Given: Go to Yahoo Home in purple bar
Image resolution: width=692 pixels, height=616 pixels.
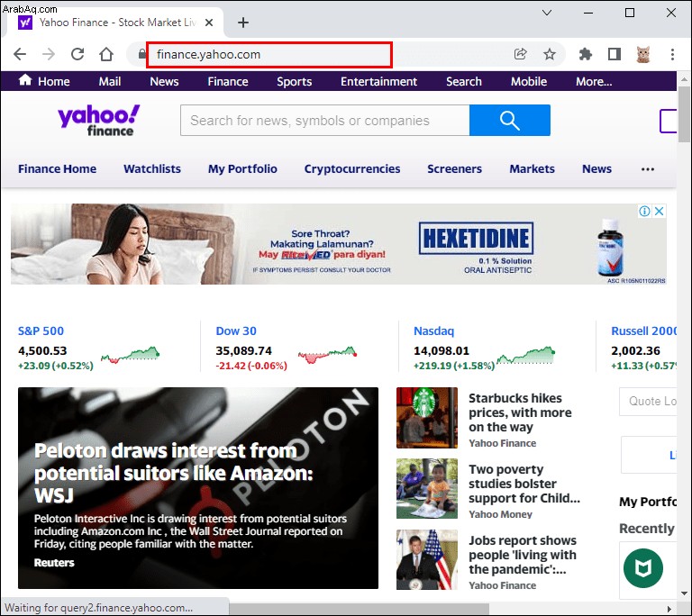Looking at the screenshot, I should (x=44, y=81).
